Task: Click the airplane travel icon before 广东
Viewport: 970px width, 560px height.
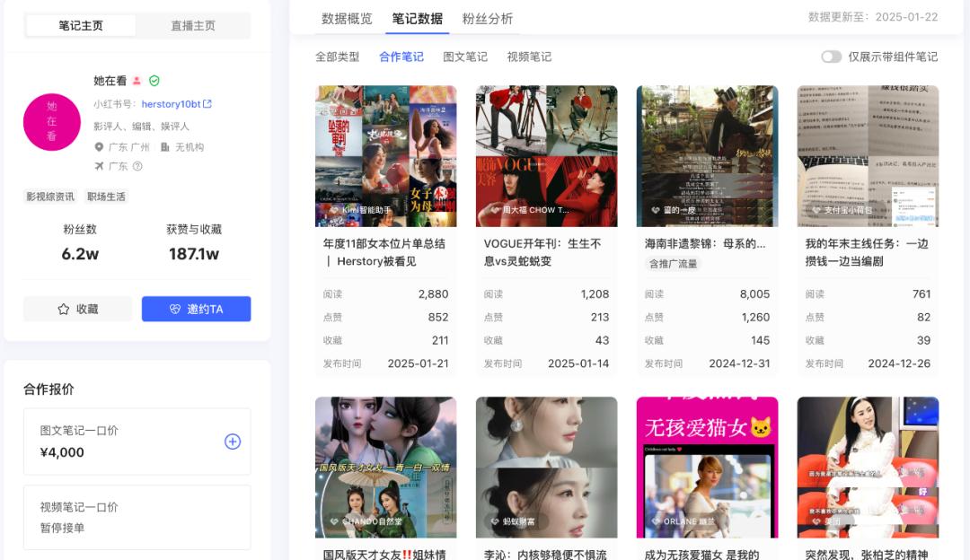Action: coord(100,166)
